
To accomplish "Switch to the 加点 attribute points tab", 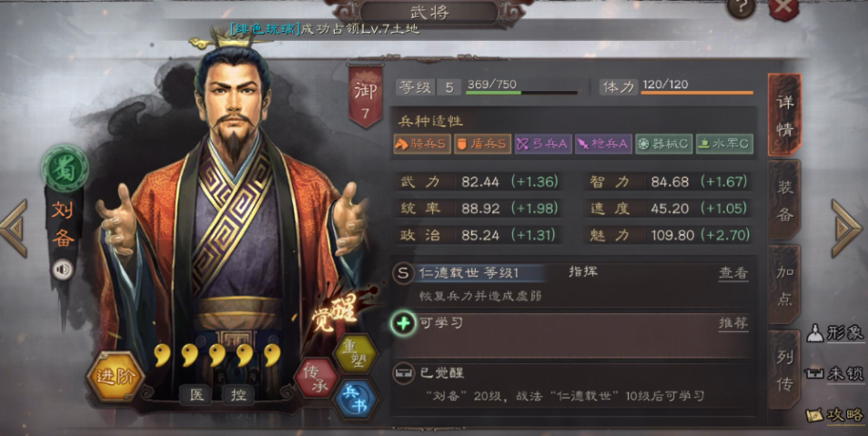I will click(x=784, y=285).
